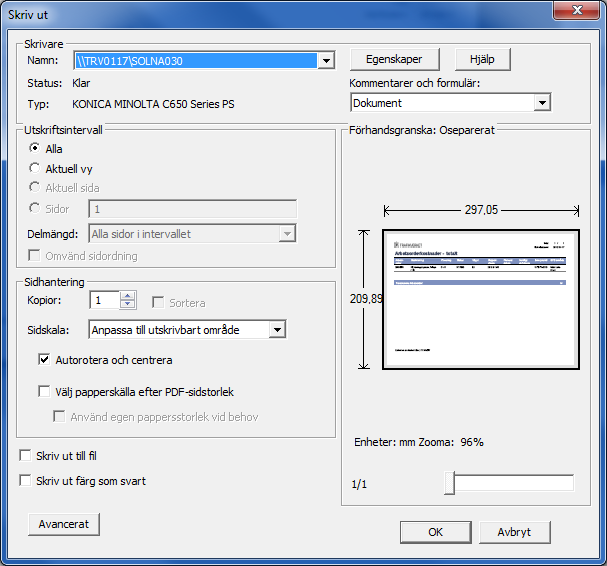Toggle the Sortera checkbox
Screen dimensions: 607x566
[158, 302]
